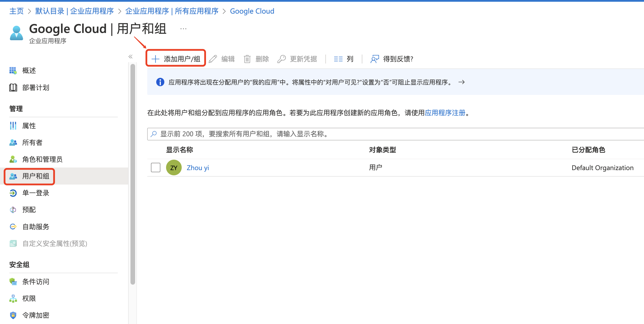Click 添加用户/组 button
This screenshot has height=324, width=644.
[176, 59]
